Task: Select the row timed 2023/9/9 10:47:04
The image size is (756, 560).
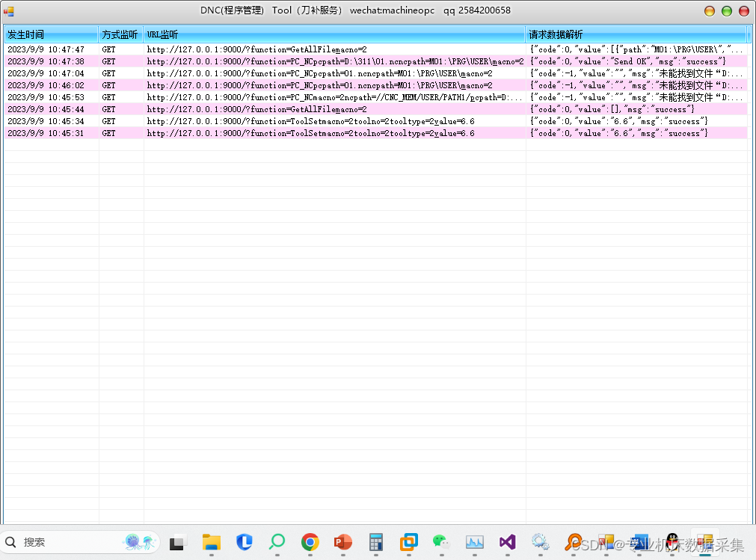Action: (x=376, y=73)
